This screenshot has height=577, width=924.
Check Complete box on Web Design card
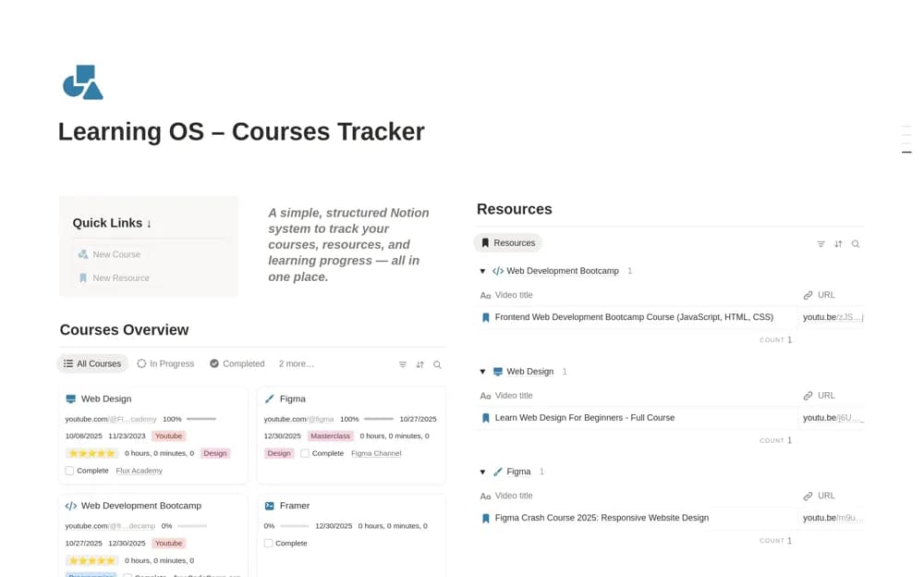69,471
